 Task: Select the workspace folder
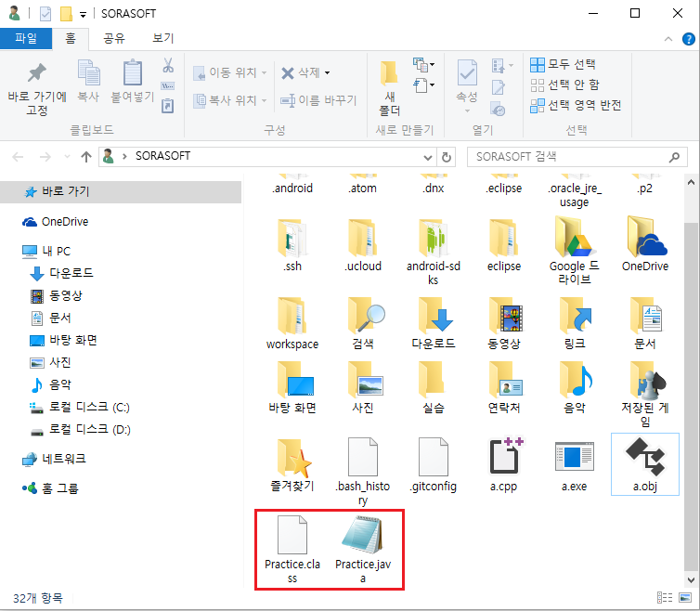[x=292, y=323]
